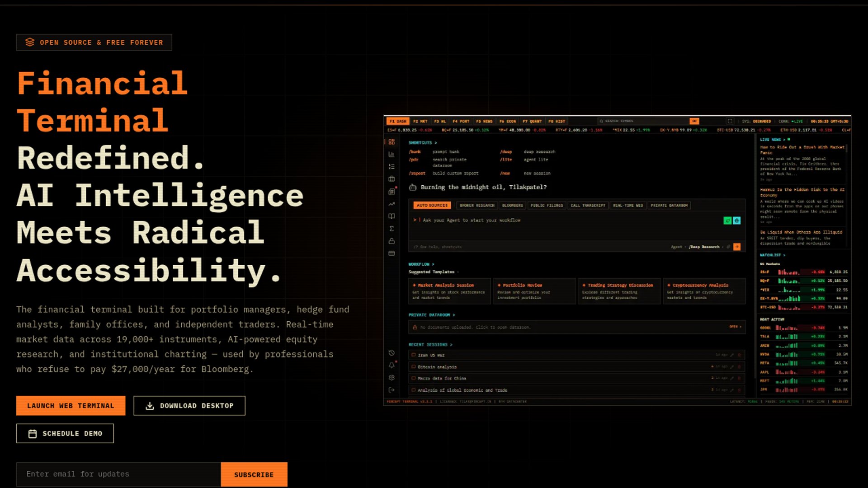
Task: Toggle the Bloomberg source filter
Action: (512, 205)
